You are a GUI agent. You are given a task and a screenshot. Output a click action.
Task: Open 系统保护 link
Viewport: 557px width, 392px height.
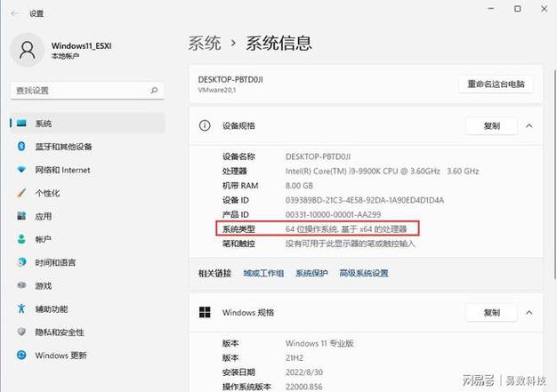pos(311,273)
